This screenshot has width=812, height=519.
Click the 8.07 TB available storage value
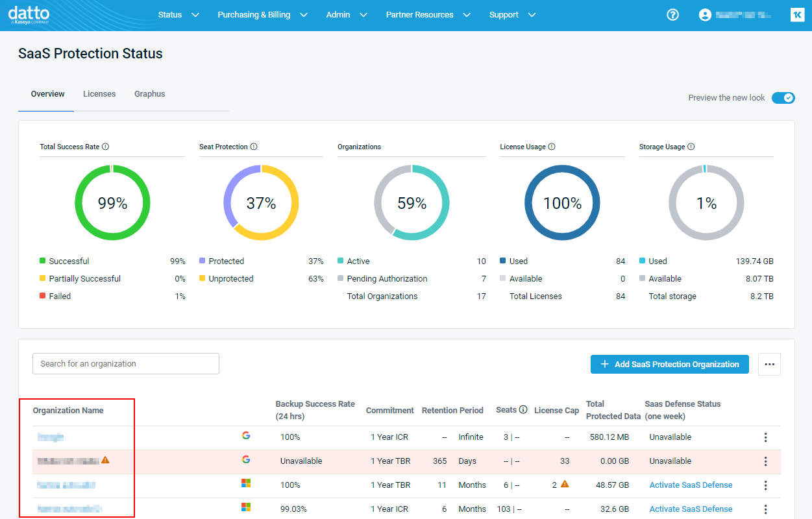(759, 279)
